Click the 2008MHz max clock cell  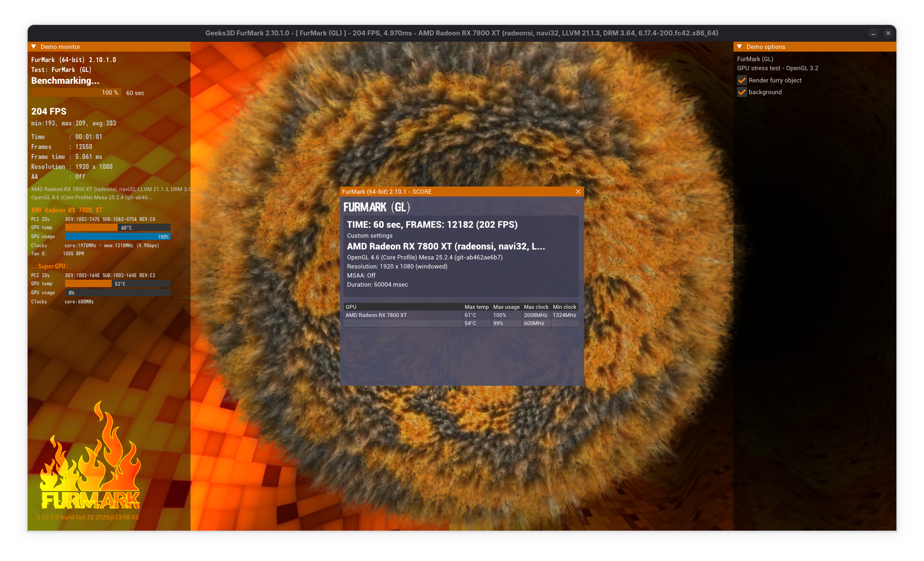[x=536, y=315]
